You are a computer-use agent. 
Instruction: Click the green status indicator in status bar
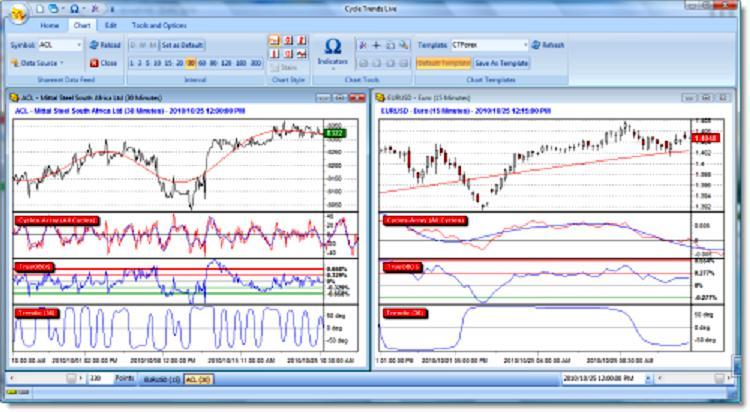tap(11, 392)
